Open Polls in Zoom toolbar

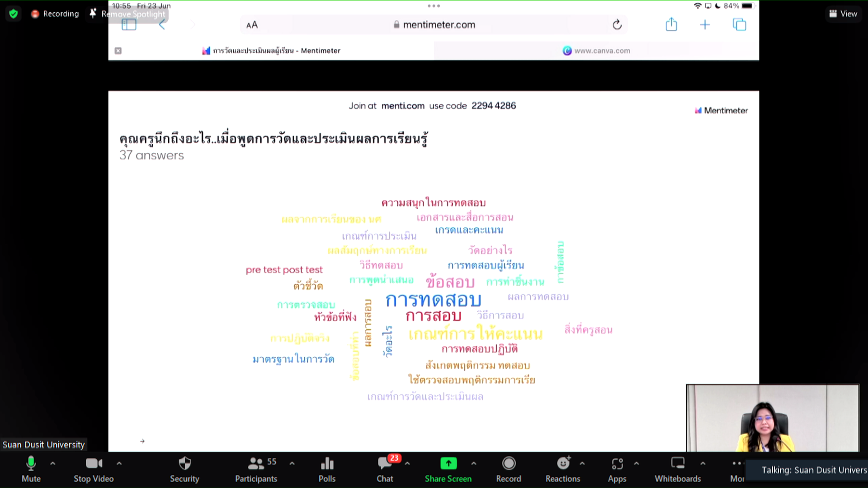pos(327,469)
